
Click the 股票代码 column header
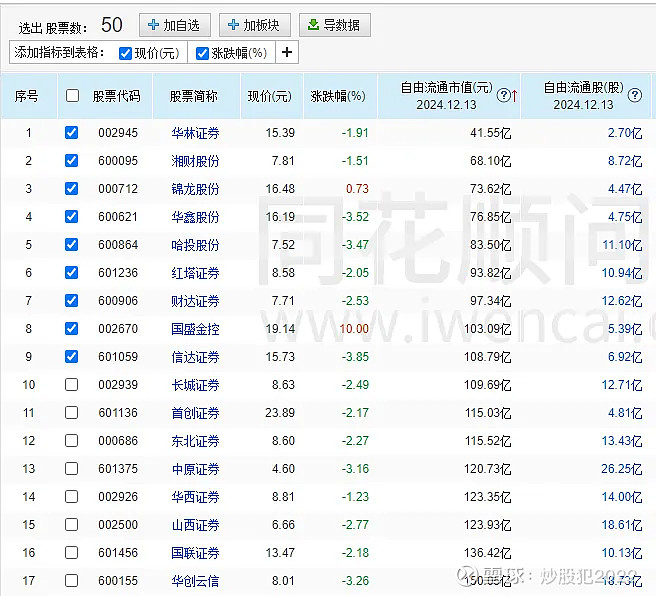point(116,96)
